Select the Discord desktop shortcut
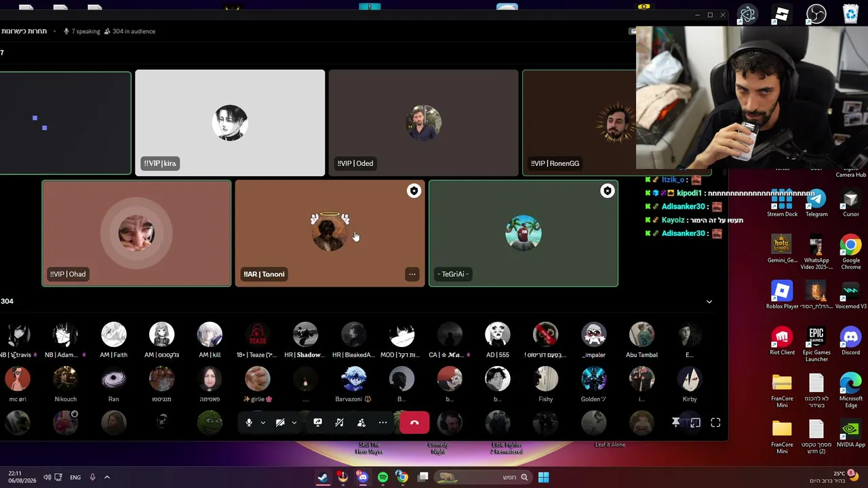 851,341
